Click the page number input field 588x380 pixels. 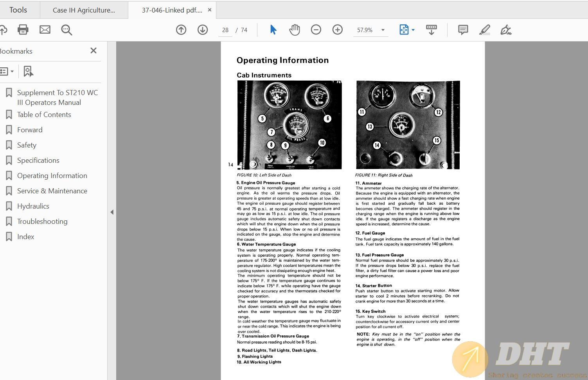tap(225, 30)
